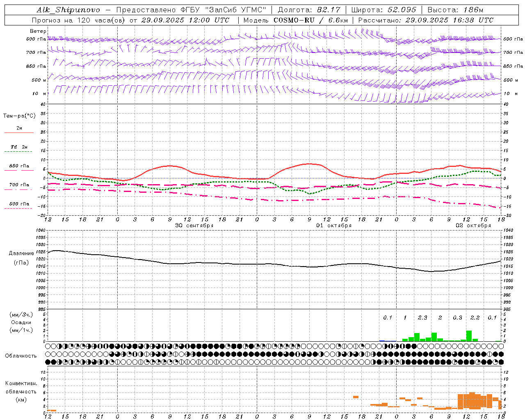Click the "Высота: 186м" header field
Screen dimensions: 525x420
pyautogui.click(x=455, y=10)
